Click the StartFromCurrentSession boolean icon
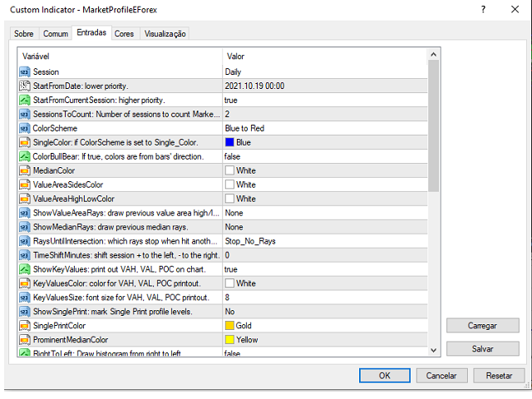 point(25,100)
